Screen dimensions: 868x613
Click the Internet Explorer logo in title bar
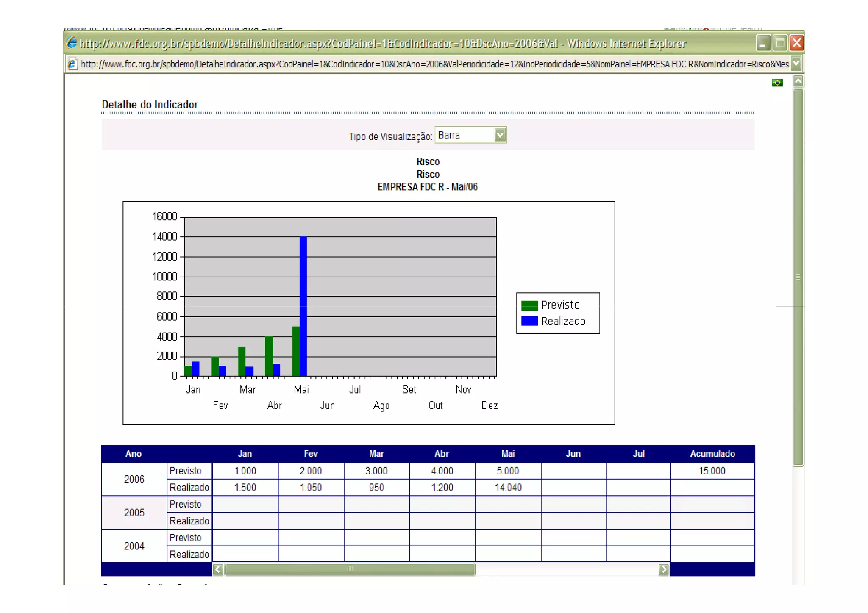click(x=72, y=43)
